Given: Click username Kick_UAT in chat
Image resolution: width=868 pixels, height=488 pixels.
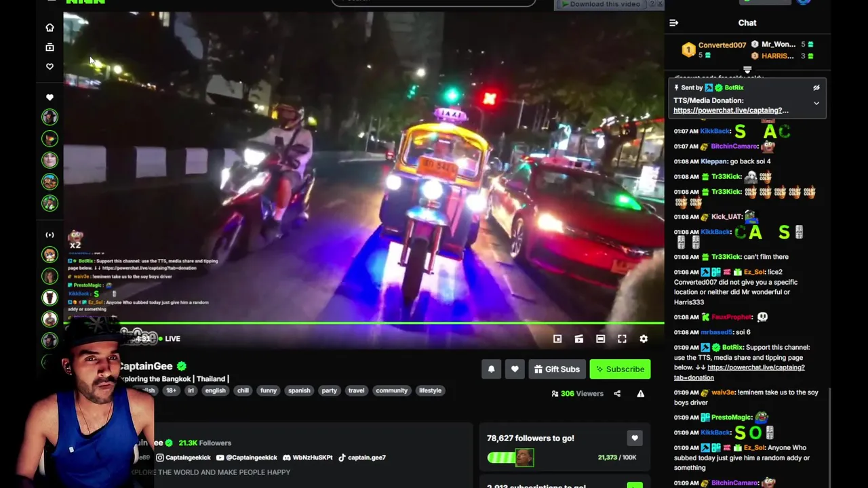Looking at the screenshot, I should (726, 217).
